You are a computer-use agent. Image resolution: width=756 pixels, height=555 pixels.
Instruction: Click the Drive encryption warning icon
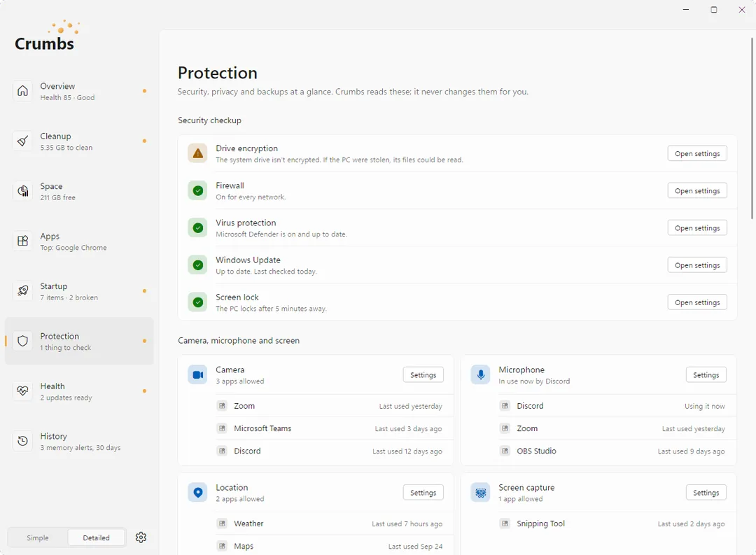197,153
